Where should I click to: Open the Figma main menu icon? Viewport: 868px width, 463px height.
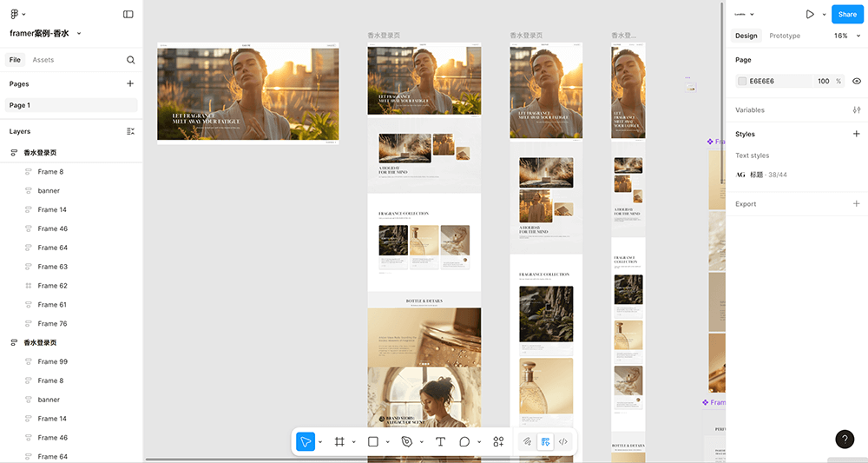[15, 14]
